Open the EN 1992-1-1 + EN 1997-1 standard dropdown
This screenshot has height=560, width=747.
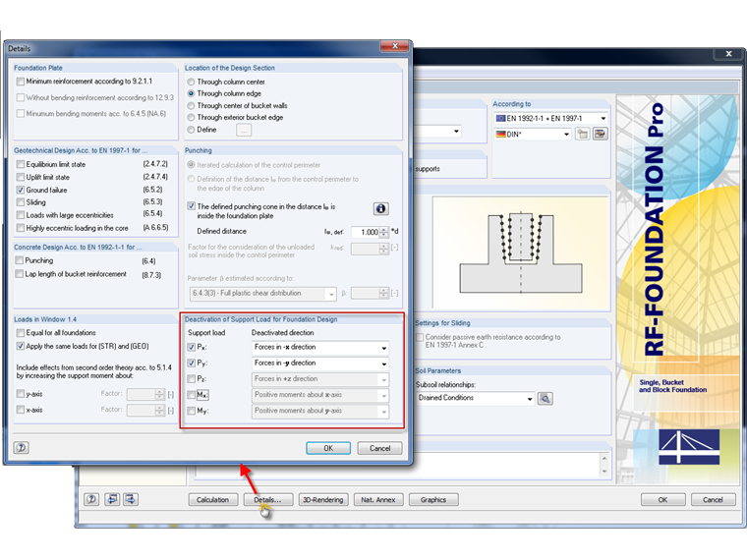[550, 118]
